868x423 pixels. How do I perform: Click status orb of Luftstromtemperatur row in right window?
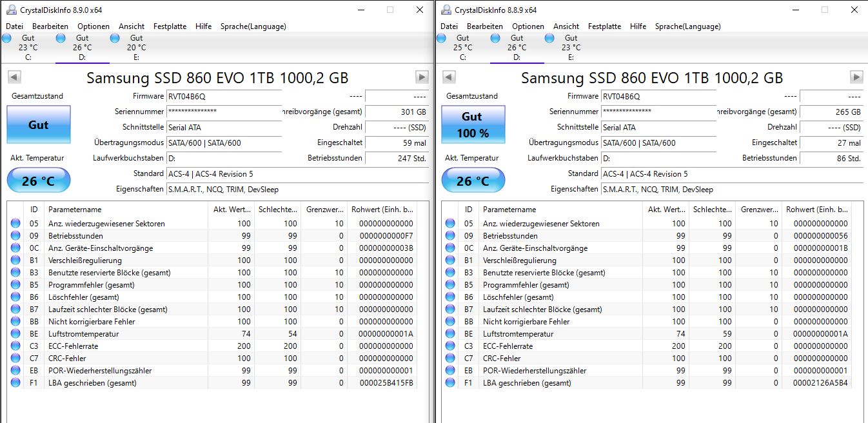pos(450,334)
